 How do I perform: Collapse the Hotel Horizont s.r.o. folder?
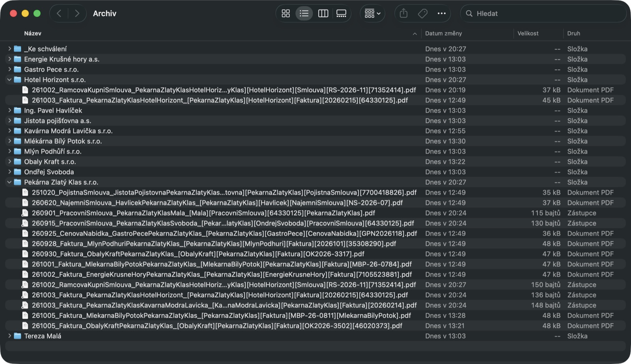(9, 79)
